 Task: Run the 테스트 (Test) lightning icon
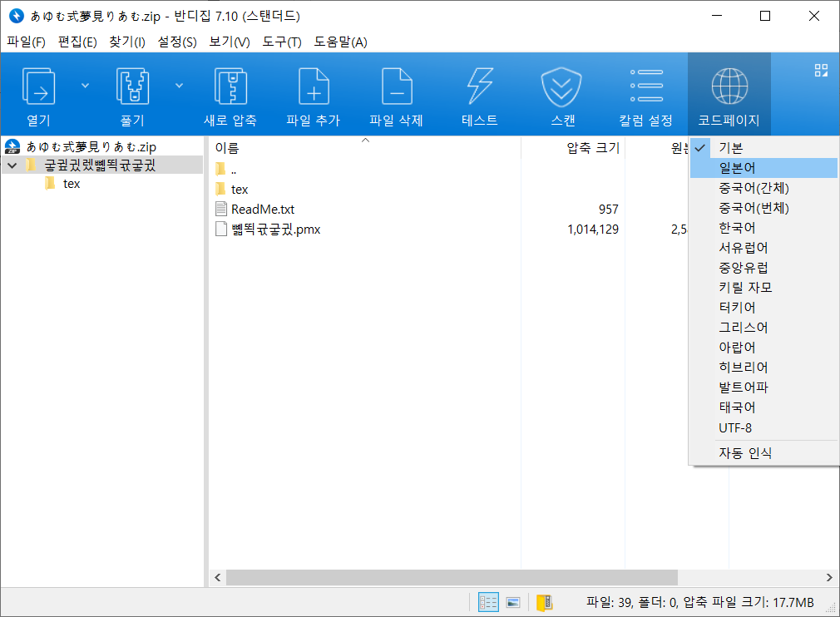(480, 86)
